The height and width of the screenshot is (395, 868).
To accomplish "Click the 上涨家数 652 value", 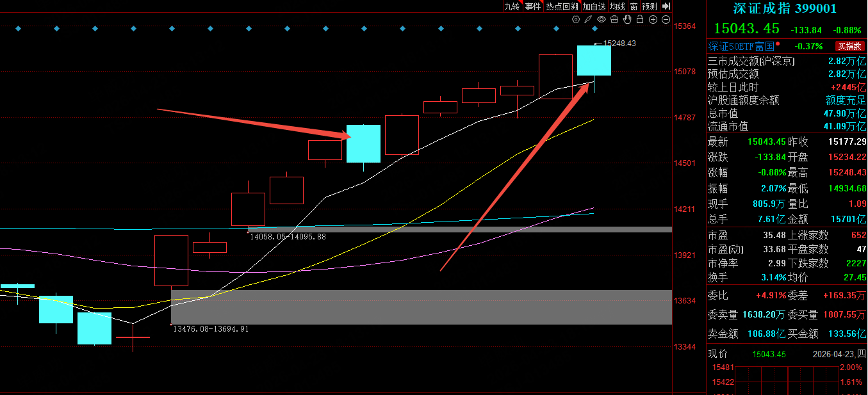I will (858, 236).
